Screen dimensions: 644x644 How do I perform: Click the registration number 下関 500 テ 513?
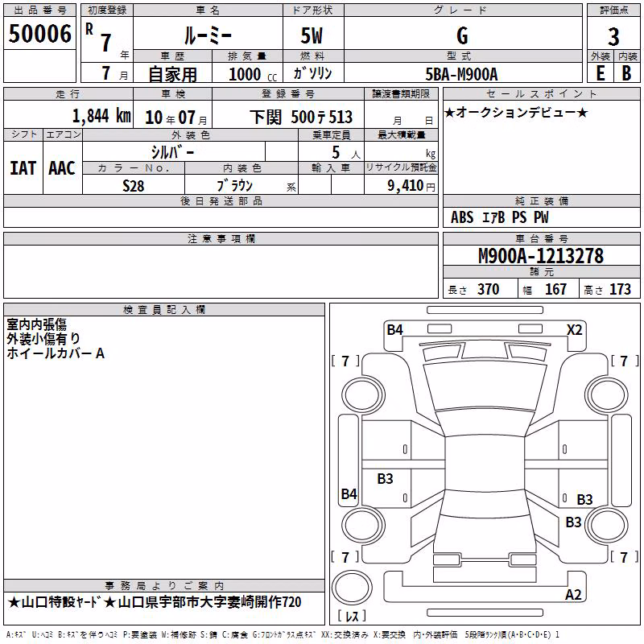coord(301,118)
